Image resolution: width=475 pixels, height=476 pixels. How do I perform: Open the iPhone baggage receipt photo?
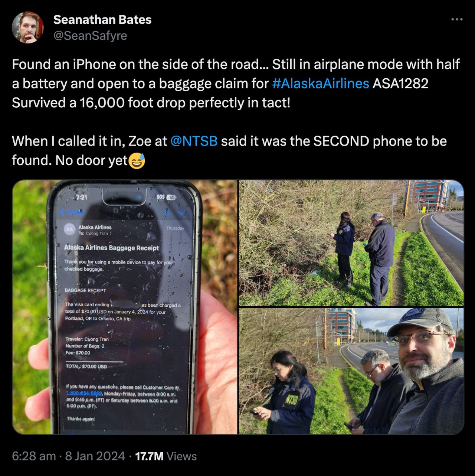click(125, 307)
